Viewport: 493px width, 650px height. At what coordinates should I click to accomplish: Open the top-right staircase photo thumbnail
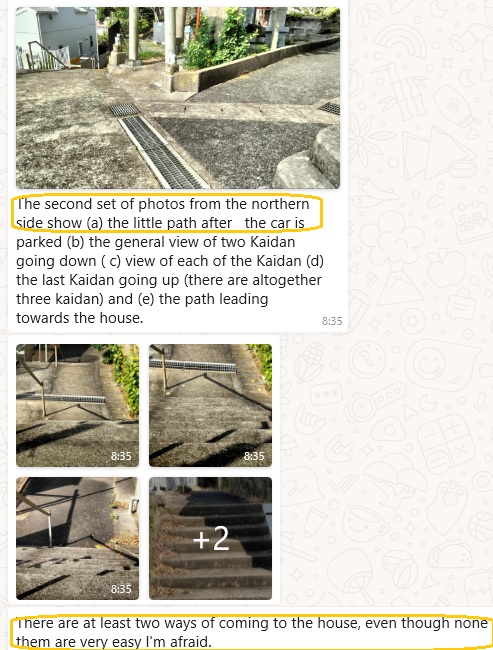(211, 405)
